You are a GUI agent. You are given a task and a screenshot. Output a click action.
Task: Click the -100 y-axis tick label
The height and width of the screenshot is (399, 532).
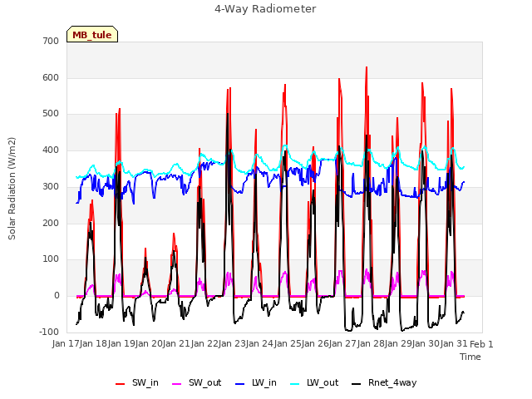[x=49, y=332]
